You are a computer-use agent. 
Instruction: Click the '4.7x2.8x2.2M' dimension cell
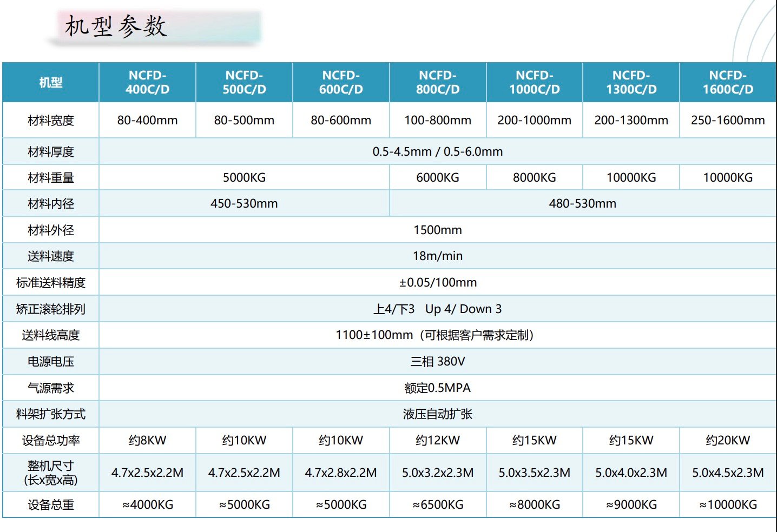click(x=341, y=473)
